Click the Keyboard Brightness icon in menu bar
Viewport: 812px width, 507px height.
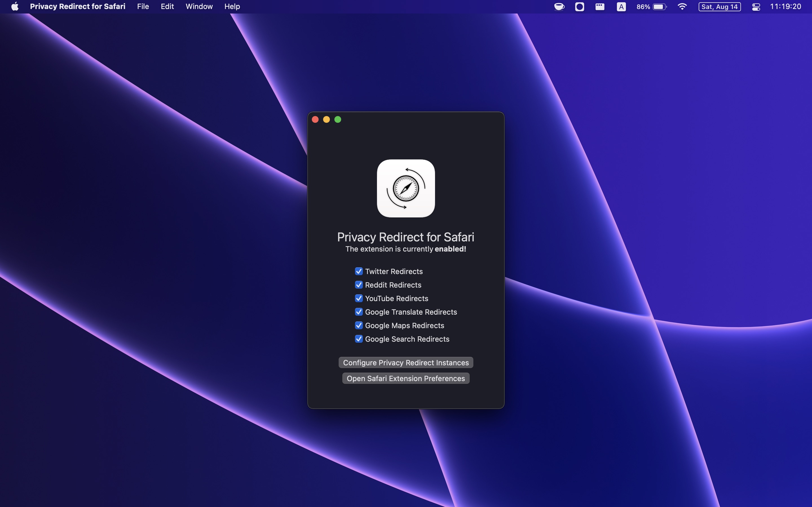pyautogui.click(x=599, y=7)
